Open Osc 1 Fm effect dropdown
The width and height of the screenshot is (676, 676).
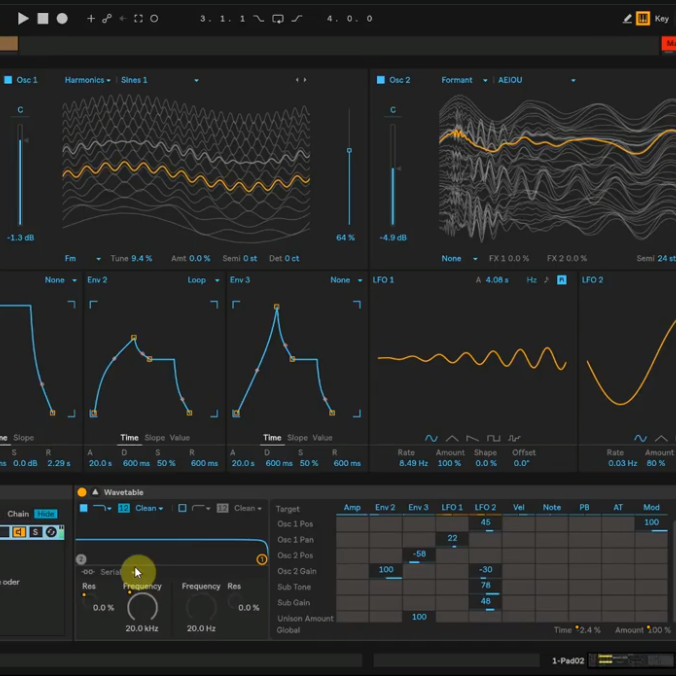(x=83, y=258)
